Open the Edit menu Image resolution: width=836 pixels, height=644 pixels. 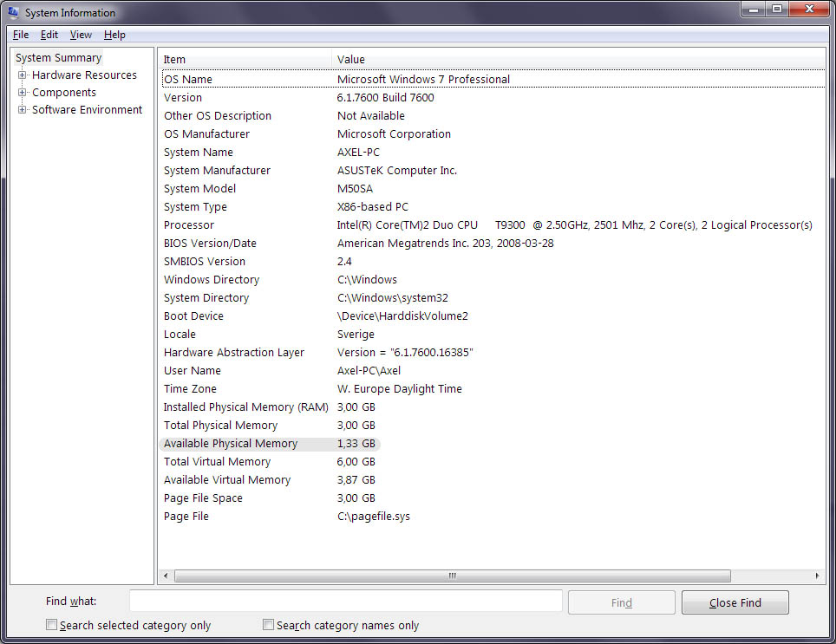49,35
